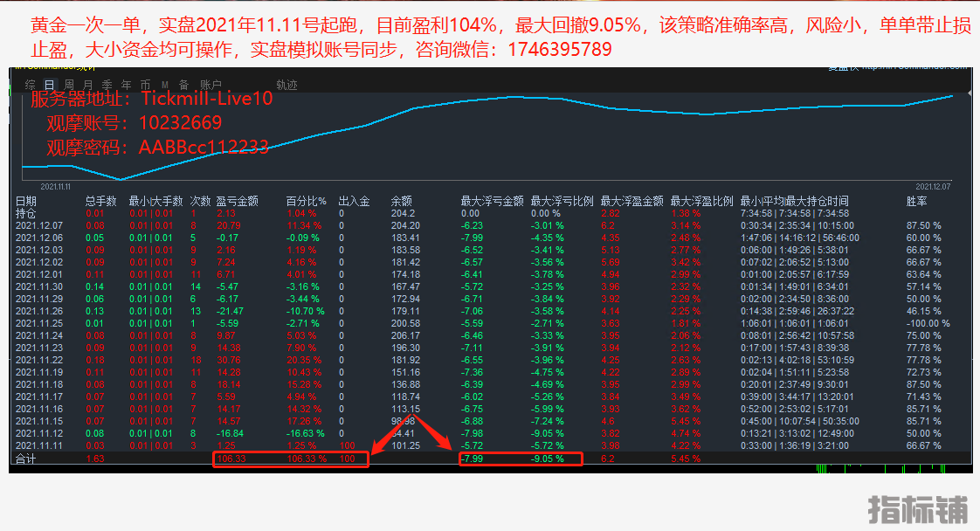Click the 2021.11.11 start-date chart marker
The image size is (980, 531).
click(x=57, y=186)
